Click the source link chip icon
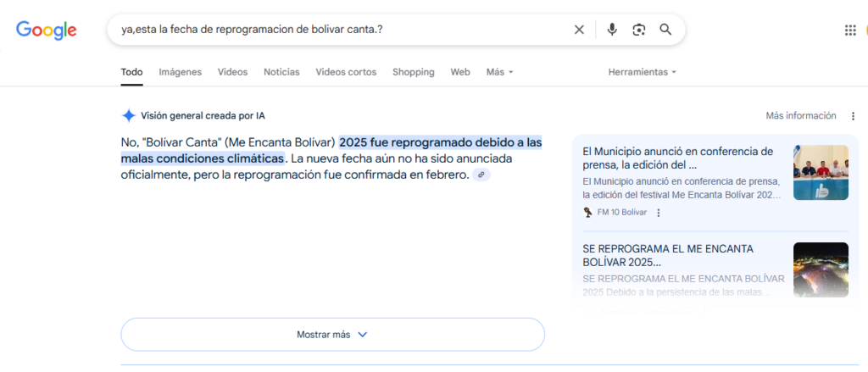 (x=481, y=175)
